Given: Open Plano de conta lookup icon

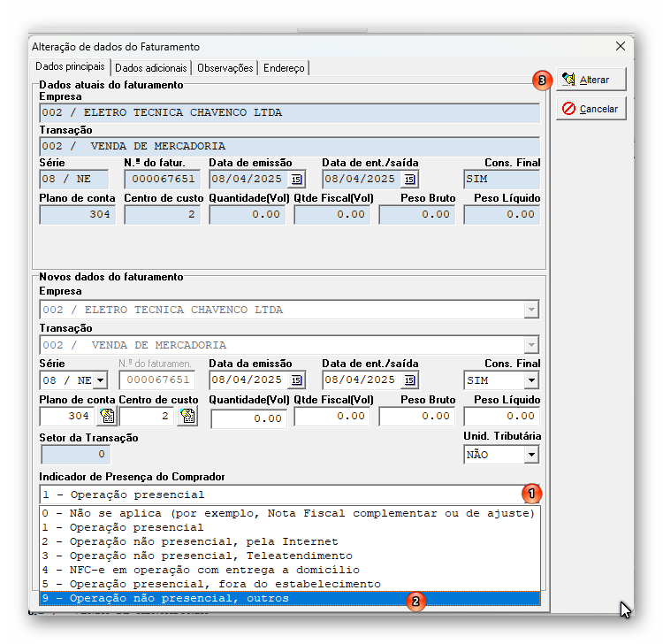Looking at the screenshot, I should [107, 416].
